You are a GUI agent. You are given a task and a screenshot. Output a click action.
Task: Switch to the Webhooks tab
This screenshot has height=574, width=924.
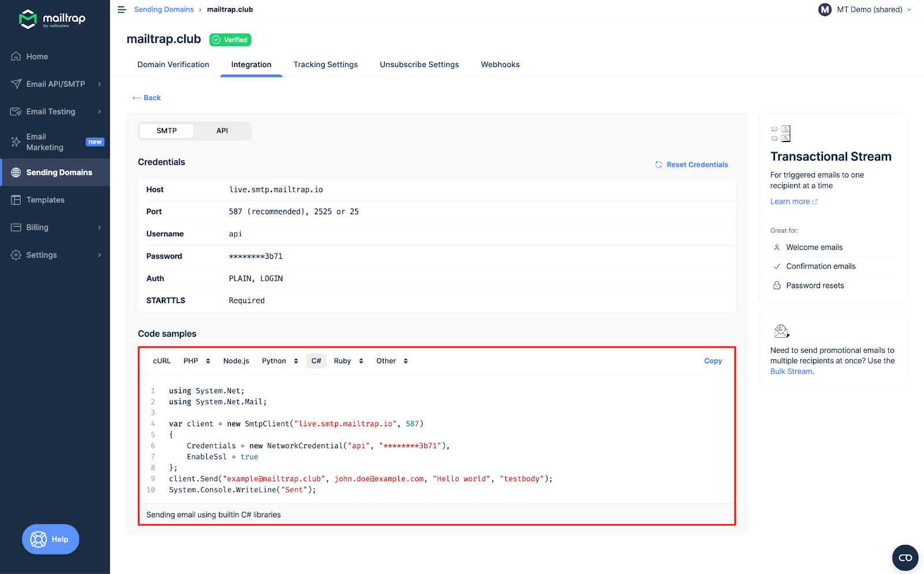coord(500,65)
